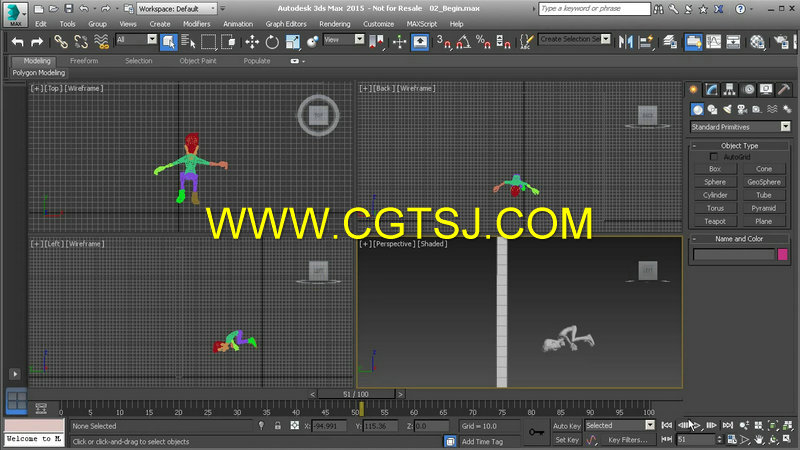Toggle the Spinner Snap button
Image resolution: width=800 pixels, height=450 pixels.
click(503, 42)
